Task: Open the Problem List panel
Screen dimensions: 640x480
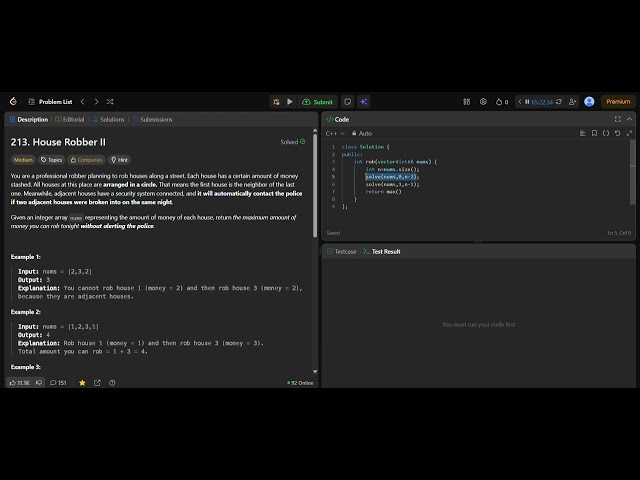Action: coord(50,102)
